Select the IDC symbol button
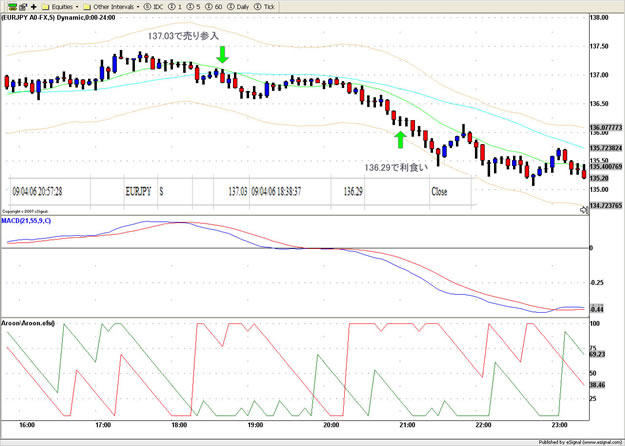Image resolution: width=625 pixels, height=446 pixels. (x=153, y=7)
